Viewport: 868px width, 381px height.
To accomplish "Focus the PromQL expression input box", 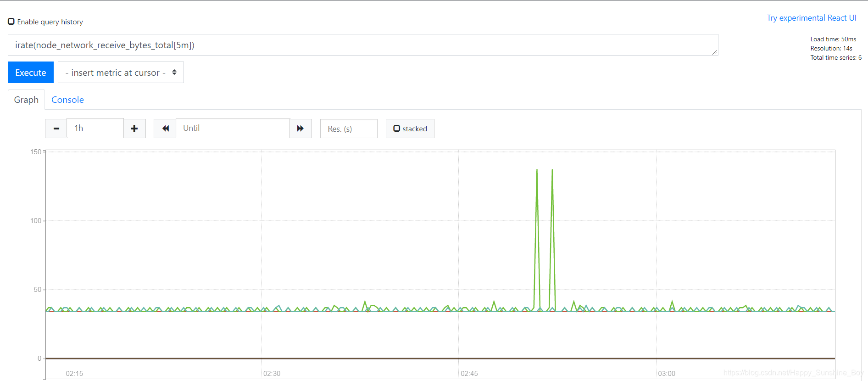I will point(363,45).
